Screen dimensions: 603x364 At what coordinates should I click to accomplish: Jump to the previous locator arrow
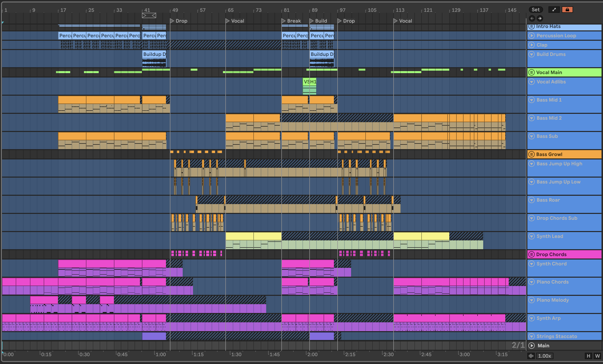click(x=532, y=18)
